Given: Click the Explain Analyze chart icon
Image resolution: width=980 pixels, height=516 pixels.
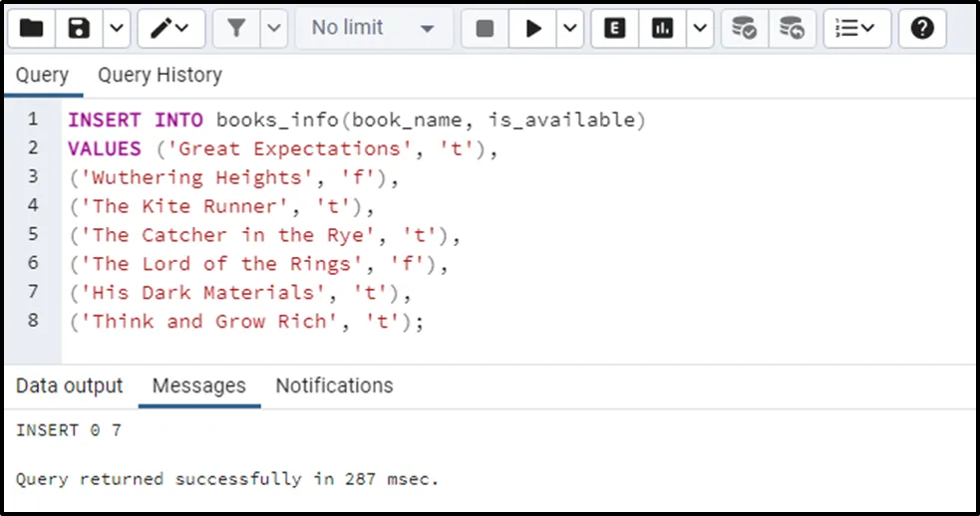Looking at the screenshot, I should coord(663,28).
